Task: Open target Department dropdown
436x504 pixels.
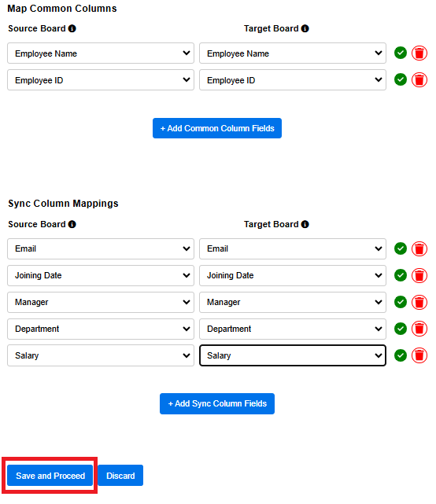Action: (x=293, y=329)
